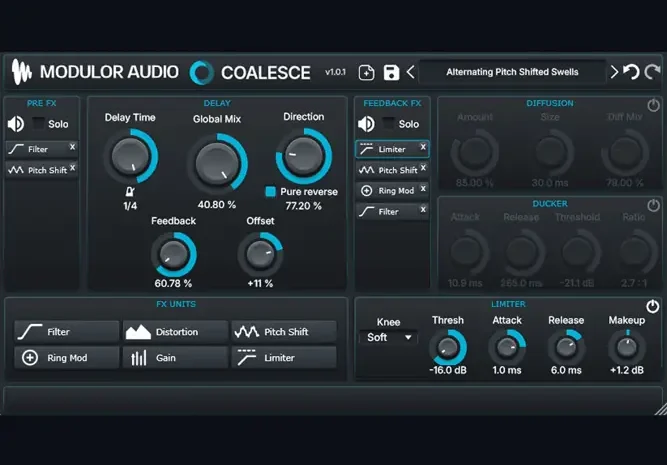This screenshot has width=667, height=465.
Task: Go to the next preset arrow
Action: tap(614, 72)
